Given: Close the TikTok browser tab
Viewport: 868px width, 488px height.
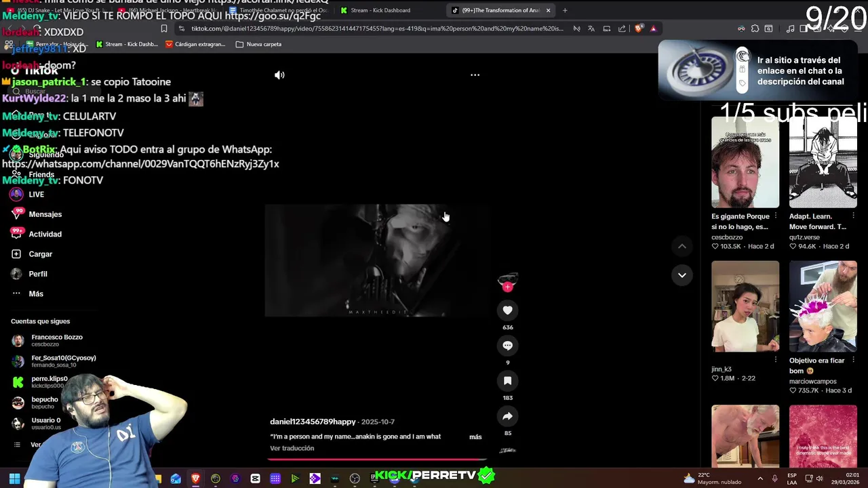Looking at the screenshot, I should [x=548, y=10].
